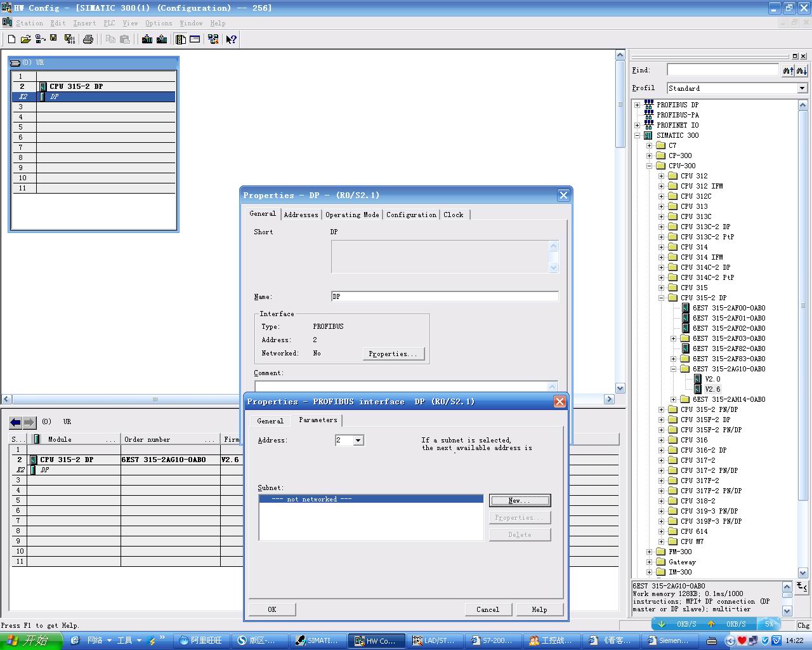812x650 pixels.
Task: Click the Print toolbar icon
Action: pos(88,39)
